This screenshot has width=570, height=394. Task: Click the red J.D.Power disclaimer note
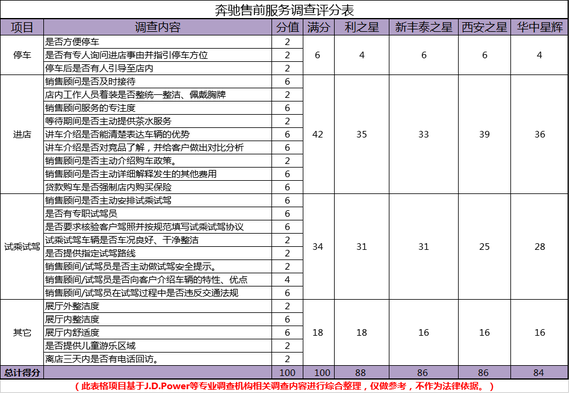(284, 386)
